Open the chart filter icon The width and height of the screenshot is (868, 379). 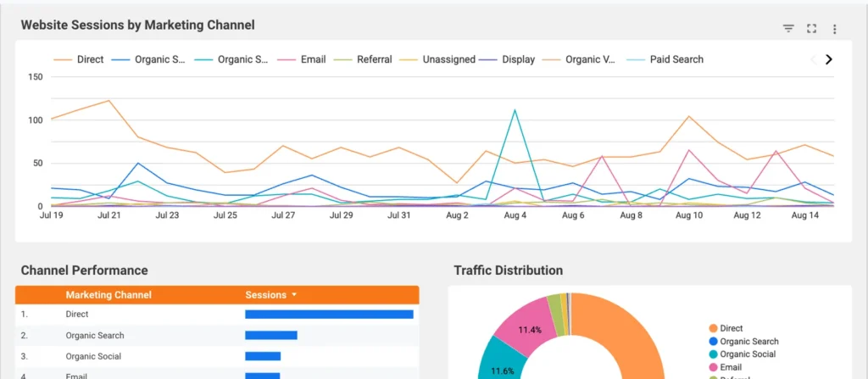point(788,29)
